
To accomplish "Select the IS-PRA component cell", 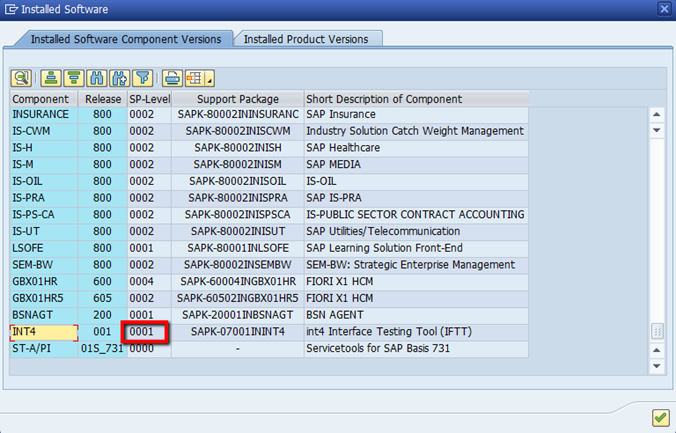I will point(44,198).
